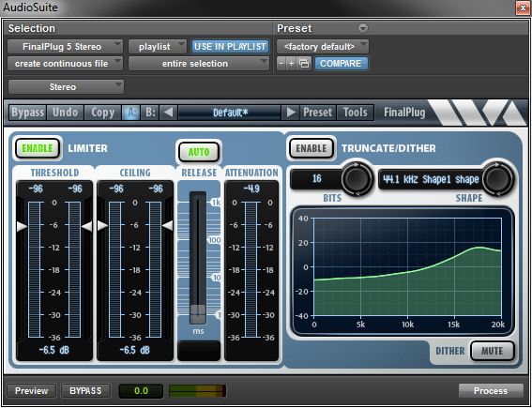The width and height of the screenshot is (532, 408).
Task: Toggle the plug-in Bypass in FinalPlug toolbar
Action: pyautogui.click(x=27, y=113)
